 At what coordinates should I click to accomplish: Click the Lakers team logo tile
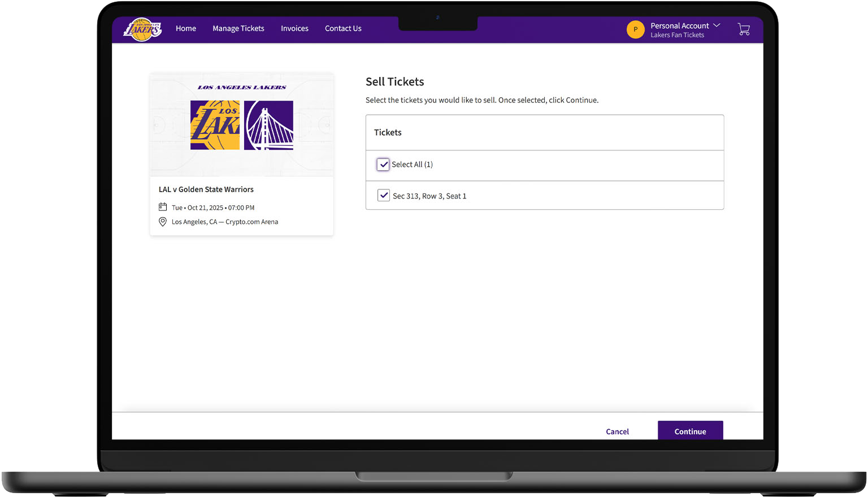click(x=215, y=125)
